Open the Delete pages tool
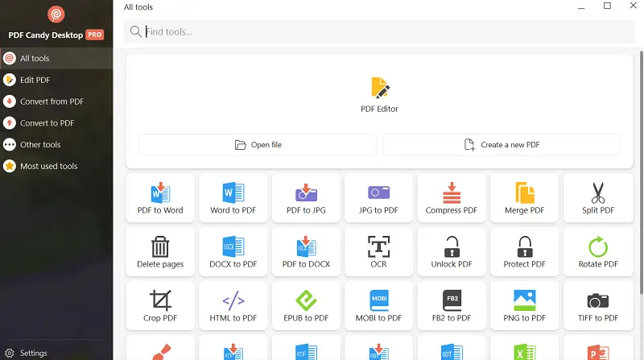Screen dimensions: 644x360 160,251
